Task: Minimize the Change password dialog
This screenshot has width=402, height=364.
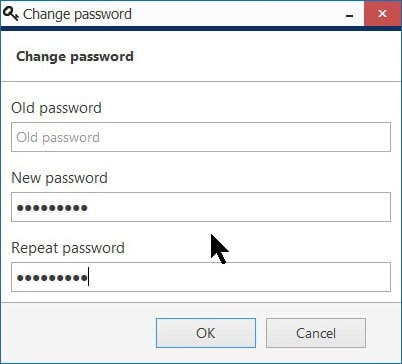Action: click(349, 14)
